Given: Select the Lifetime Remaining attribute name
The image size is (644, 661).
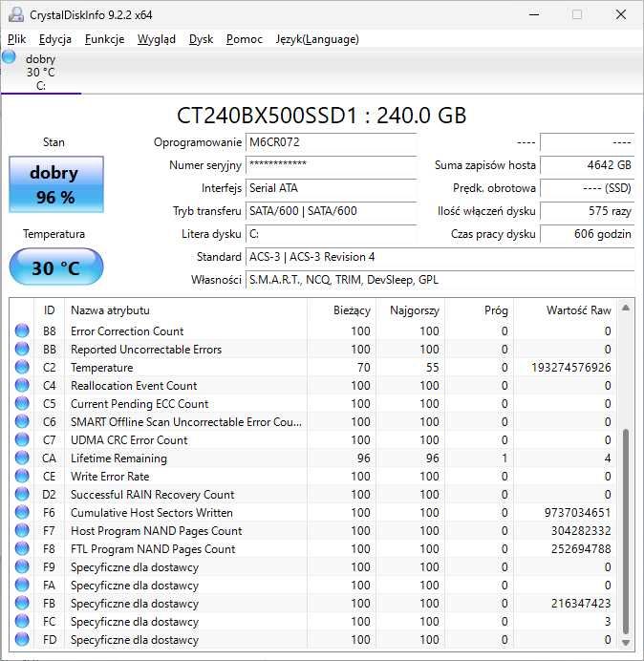Looking at the screenshot, I should [x=118, y=458].
